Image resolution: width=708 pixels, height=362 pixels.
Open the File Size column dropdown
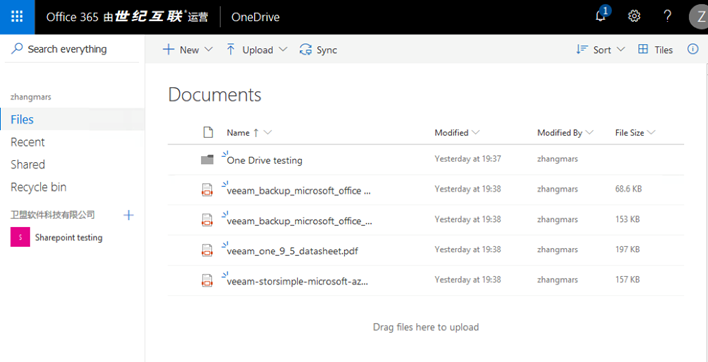coord(651,133)
